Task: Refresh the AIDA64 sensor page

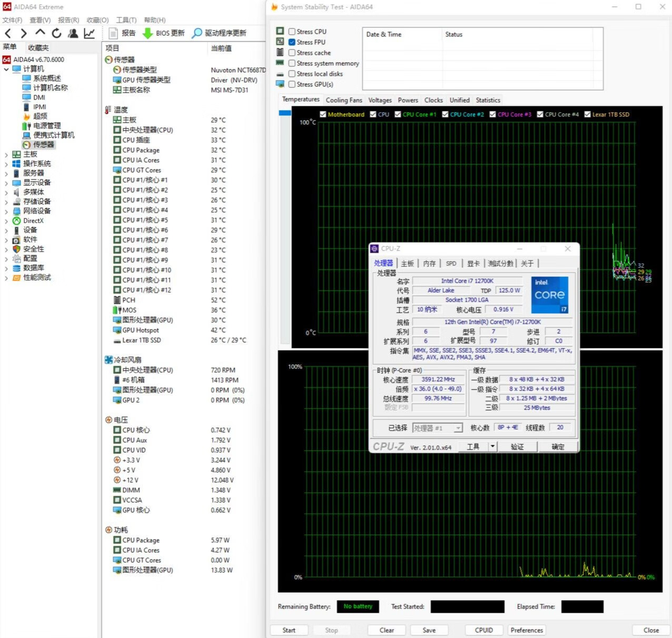Action: point(56,33)
